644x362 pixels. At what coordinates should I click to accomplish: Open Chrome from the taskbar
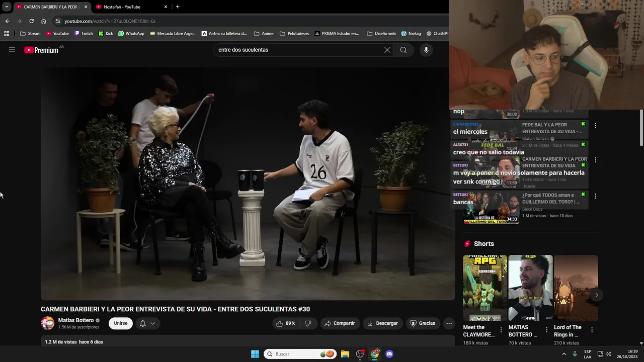tap(375, 354)
